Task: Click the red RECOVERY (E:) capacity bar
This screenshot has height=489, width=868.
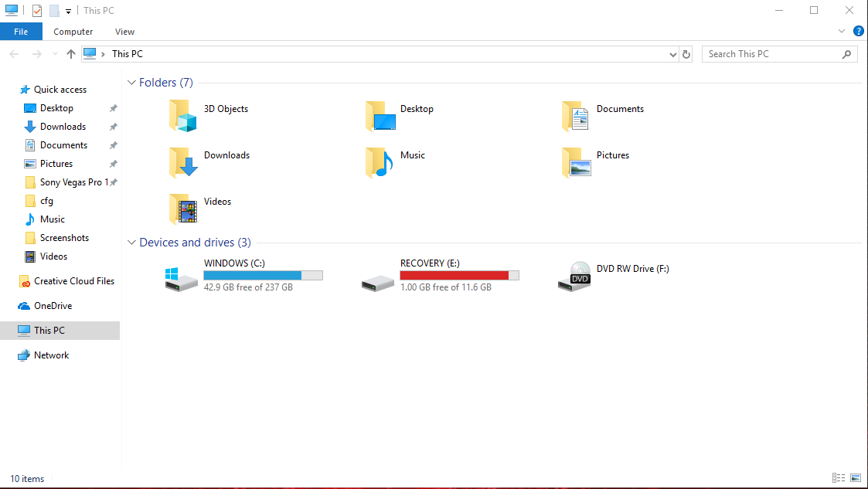Action: [x=454, y=274]
